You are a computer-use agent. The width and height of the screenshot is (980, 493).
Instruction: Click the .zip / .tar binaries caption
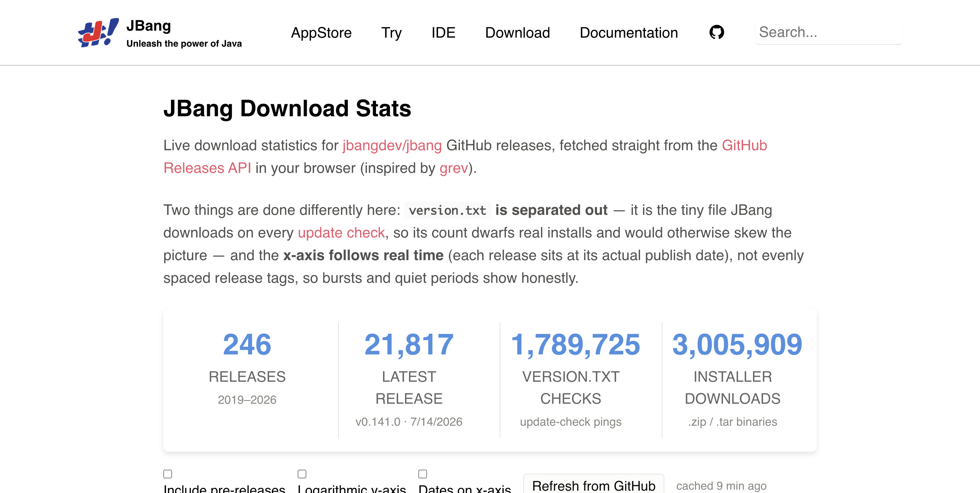(x=732, y=421)
